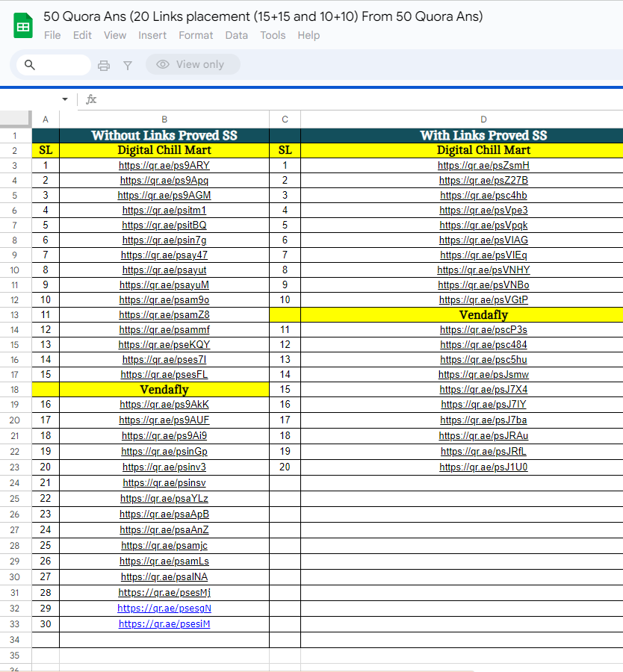This screenshot has width=623, height=672.
Task: Open link https://qr.ae/psin7g
Action: [x=164, y=240]
